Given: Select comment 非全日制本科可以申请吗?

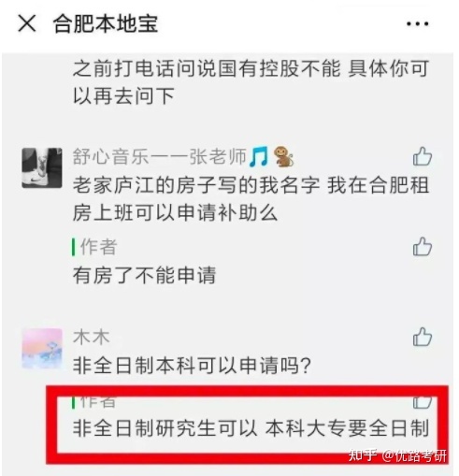Looking at the screenshot, I should [192, 365].
